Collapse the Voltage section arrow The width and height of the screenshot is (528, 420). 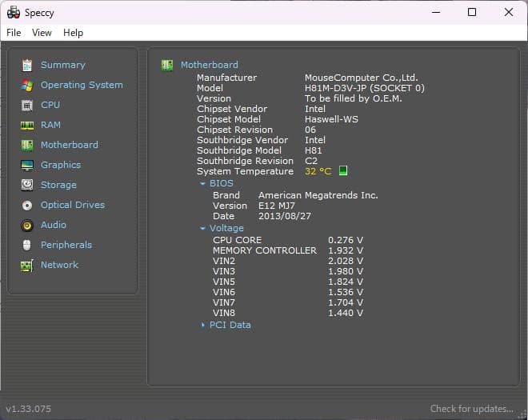pyautogui.click(x=202, y=228)
